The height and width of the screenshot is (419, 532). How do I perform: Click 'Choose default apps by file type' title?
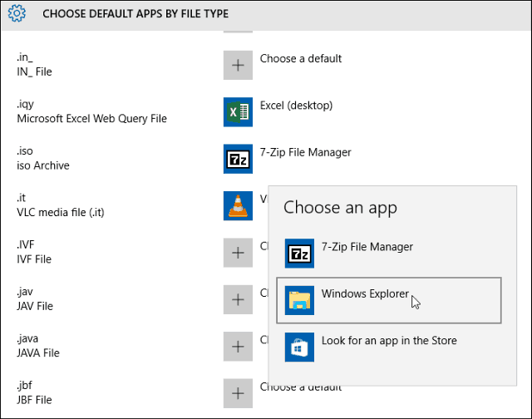(135, 13)
